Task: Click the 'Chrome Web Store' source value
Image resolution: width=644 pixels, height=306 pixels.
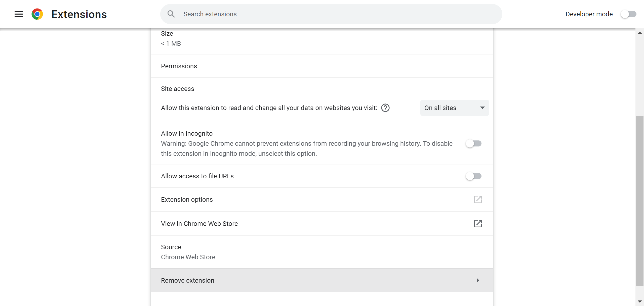Action: coord(188,257)
